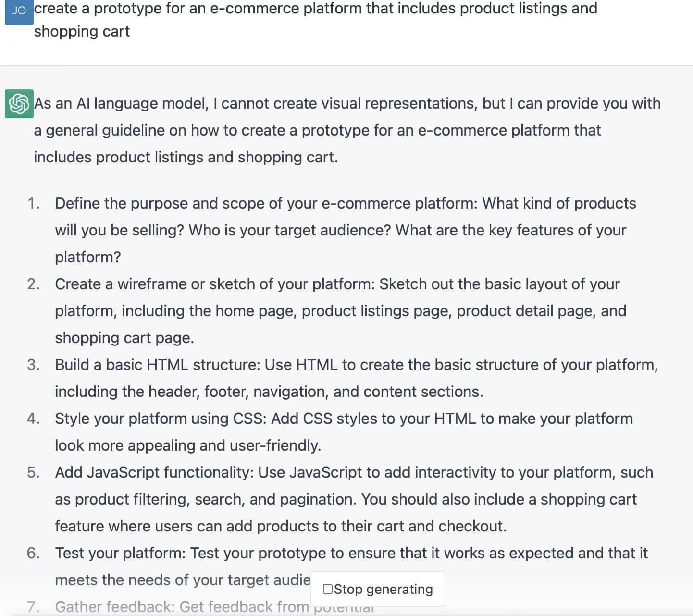The height and width of the screenshot is (616, 693).
Task: Click the list number 3 marker
Action: (33, 365)
